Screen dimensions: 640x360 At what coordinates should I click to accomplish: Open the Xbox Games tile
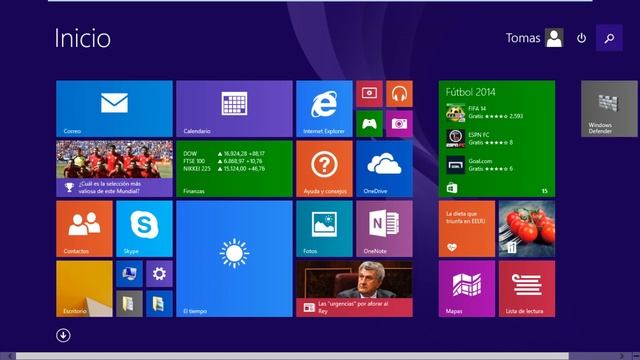[x=369, y=124]
